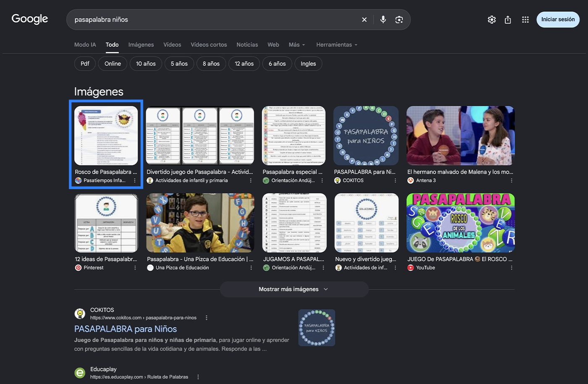Go to Google home via the logo
588x384 pixels.
pos(30,19)
